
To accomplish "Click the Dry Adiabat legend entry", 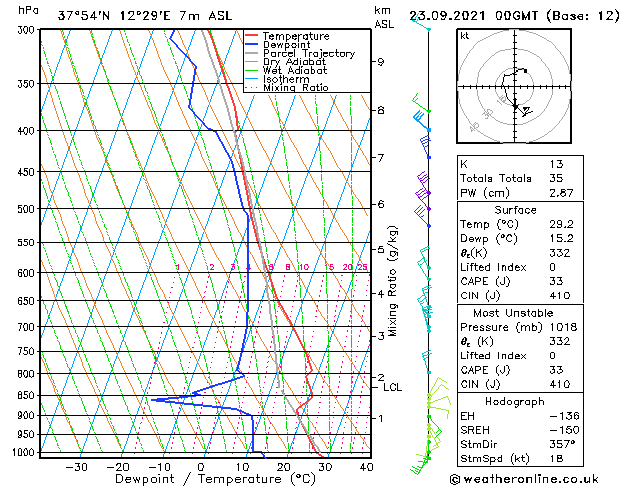I will coord(294,62).
